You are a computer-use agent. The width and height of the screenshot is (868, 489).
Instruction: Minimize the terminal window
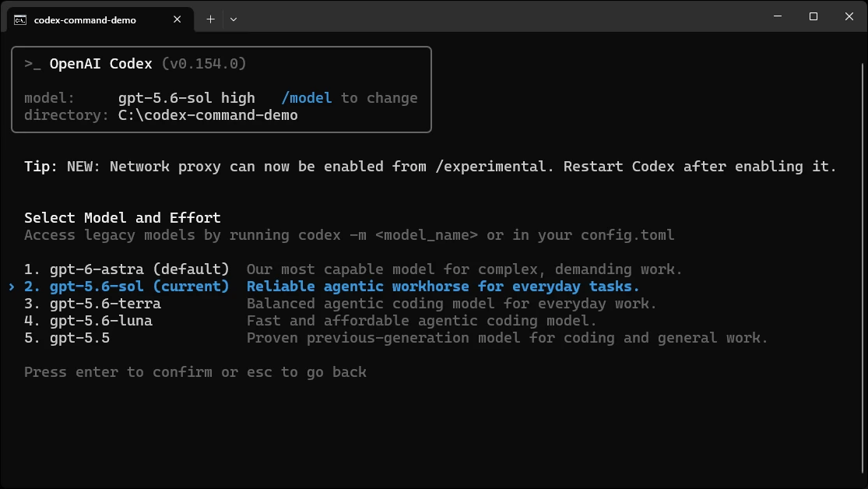tap(778, 16)
